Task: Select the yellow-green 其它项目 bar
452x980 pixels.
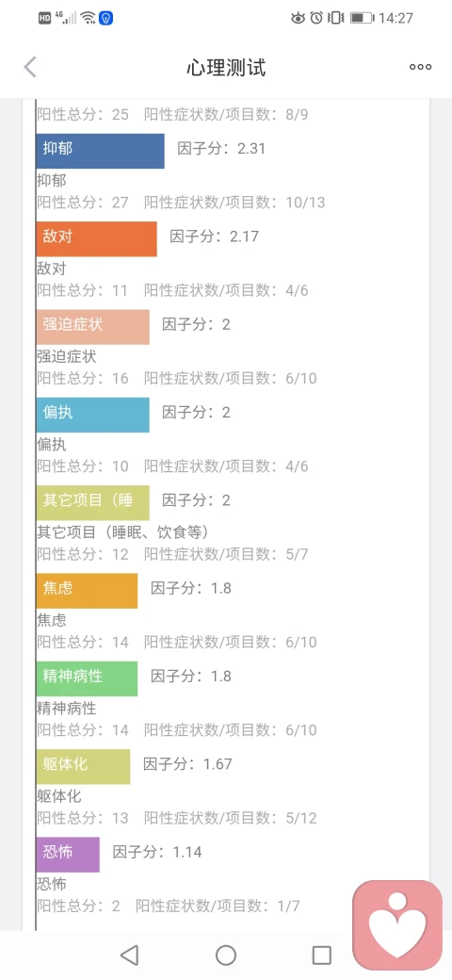Action: click(x=92, y=502)
